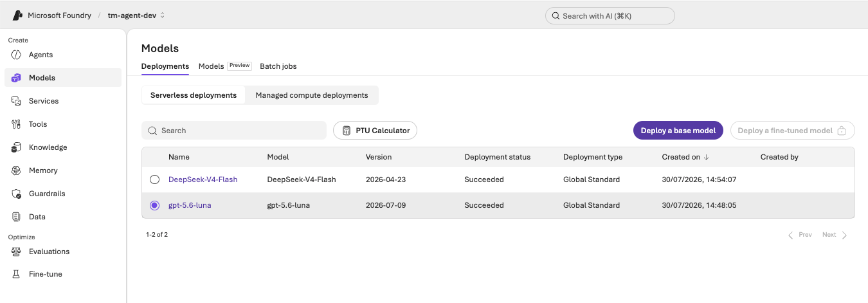The width and height of the screenshot is (868, 303).
Task: Click Deploy a base model button
Action: (678, 131)
